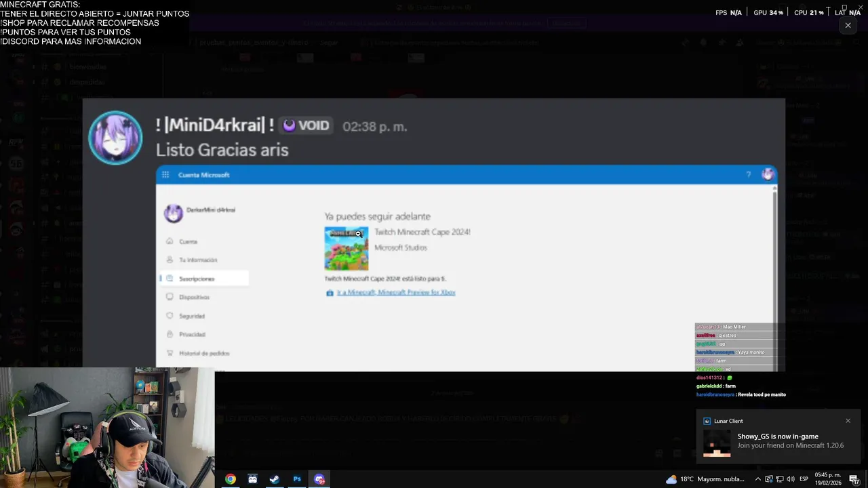Click the Twitch Minecraft Cape 2024! title

pos(422,232)
